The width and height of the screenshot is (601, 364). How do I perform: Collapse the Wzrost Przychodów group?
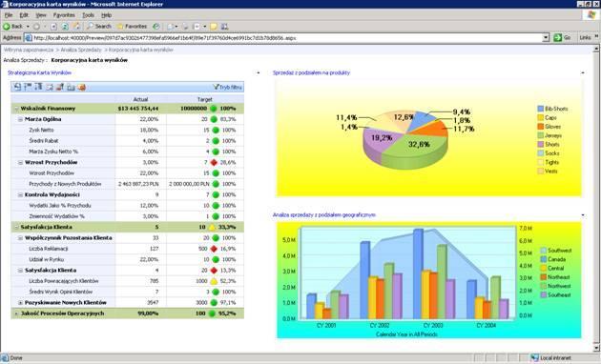(x=20, y=163)
